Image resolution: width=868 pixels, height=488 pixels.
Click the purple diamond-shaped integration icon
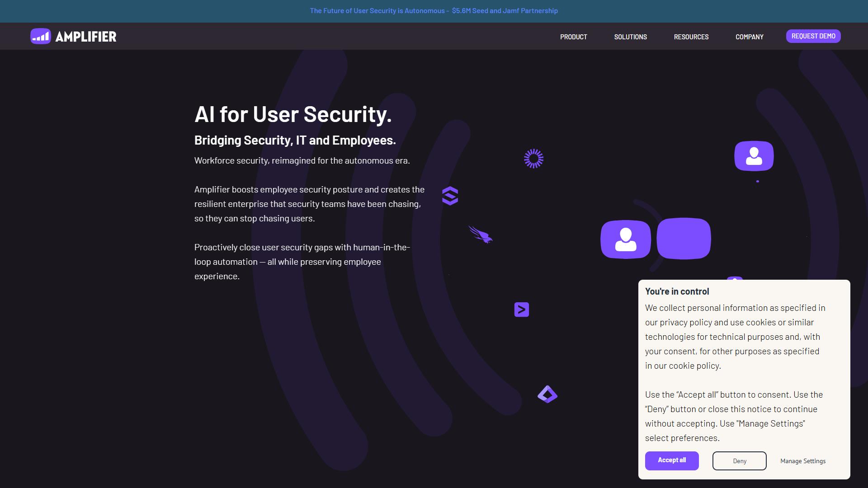547,394
